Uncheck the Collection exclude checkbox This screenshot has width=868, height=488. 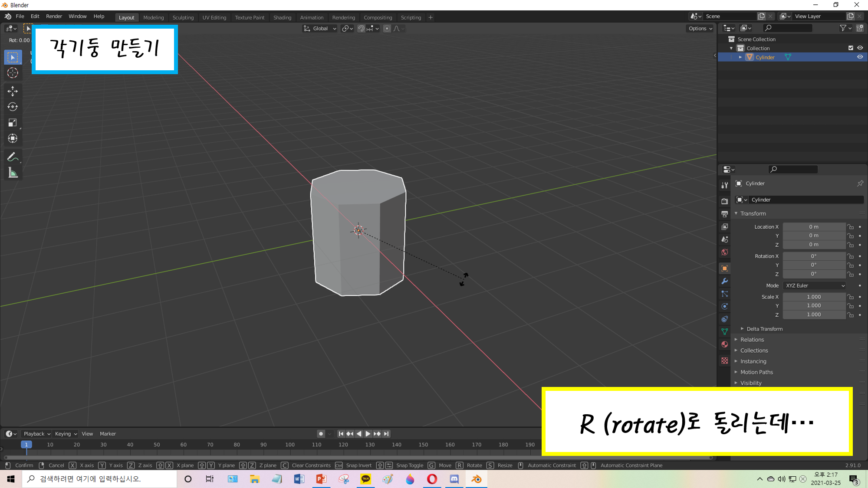point(851,48)
